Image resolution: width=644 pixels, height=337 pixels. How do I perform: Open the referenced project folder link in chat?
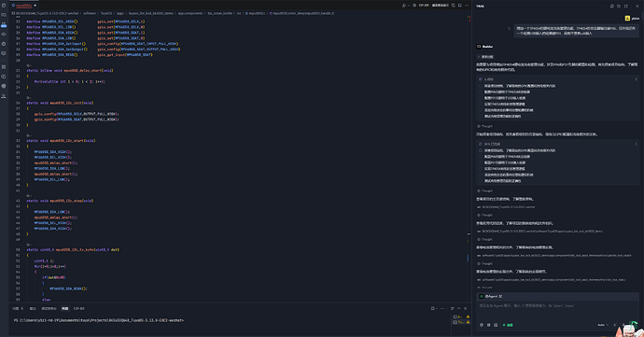(506, 206)
